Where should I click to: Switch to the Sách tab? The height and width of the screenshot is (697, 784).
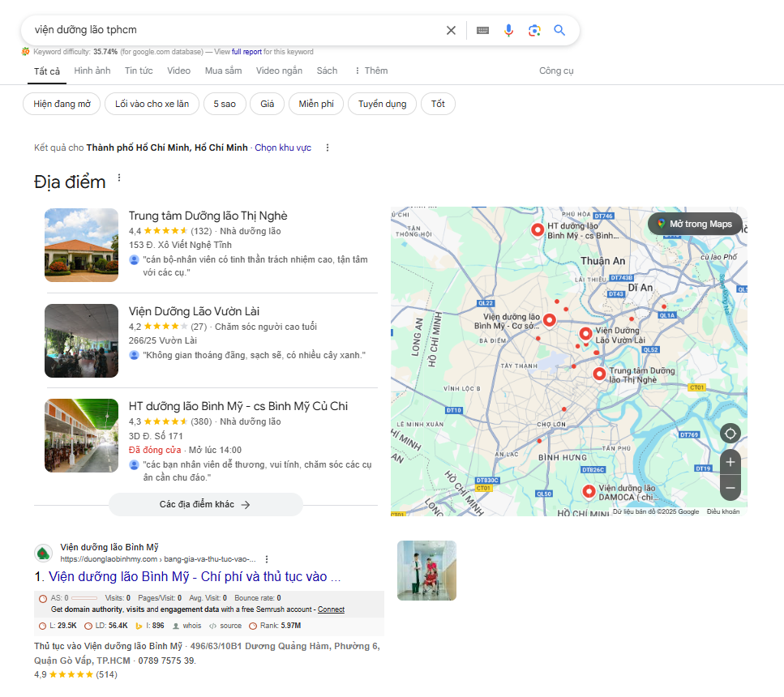click(x=327, y=71)
